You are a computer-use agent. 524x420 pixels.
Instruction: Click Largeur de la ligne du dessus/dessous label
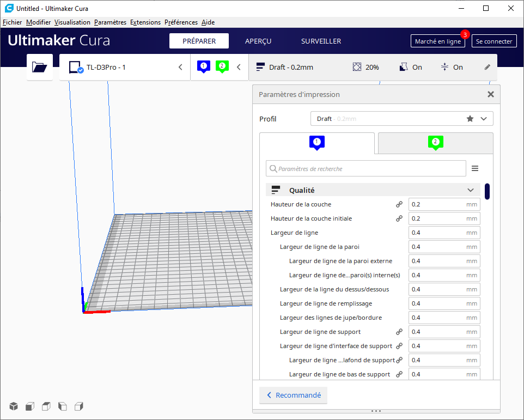click(x=334, y=289)
